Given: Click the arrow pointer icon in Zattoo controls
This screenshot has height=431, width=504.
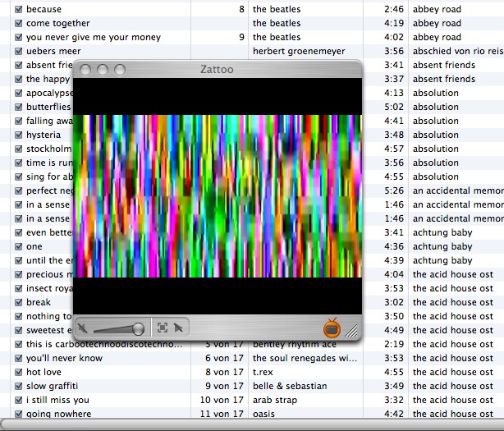Looking at the screenshot, I should pos(178,328).
